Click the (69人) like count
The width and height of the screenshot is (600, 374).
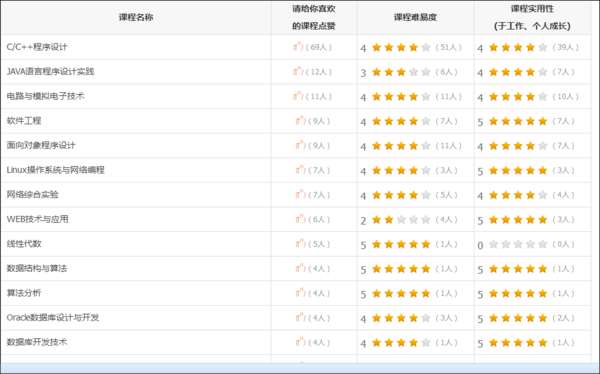tap(319, 47)
